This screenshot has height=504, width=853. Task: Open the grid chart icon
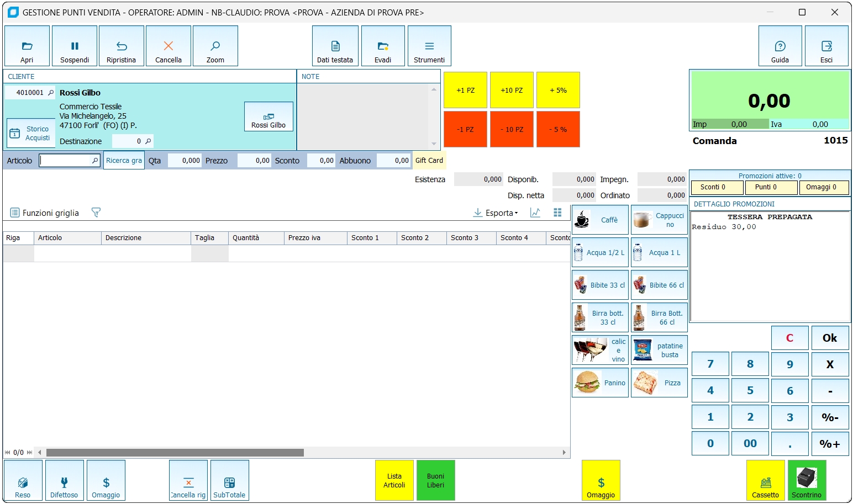point(535,213)
